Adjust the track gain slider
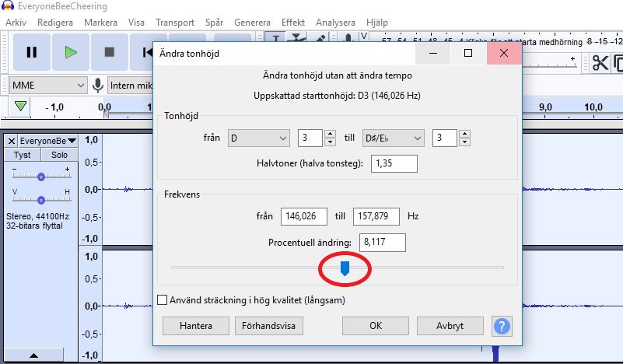The height and width of the screenshot is (364, 623). click(x=41, y=177)
